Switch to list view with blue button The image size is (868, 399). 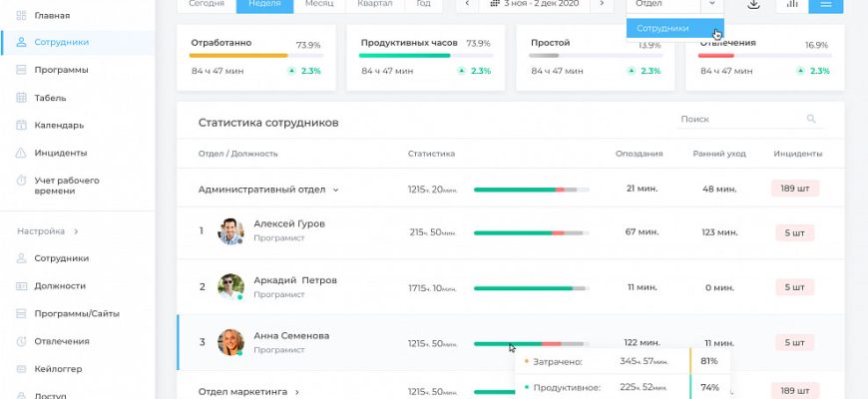825,5
